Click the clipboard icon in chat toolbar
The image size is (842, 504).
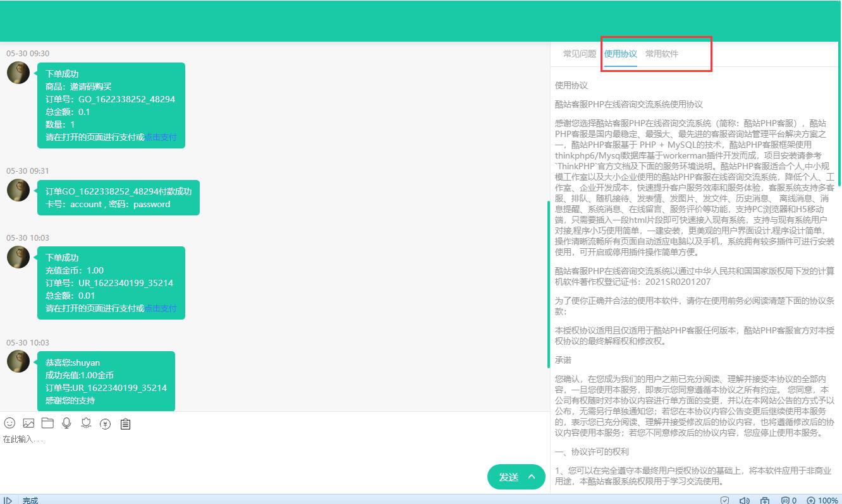coord(125,424)
